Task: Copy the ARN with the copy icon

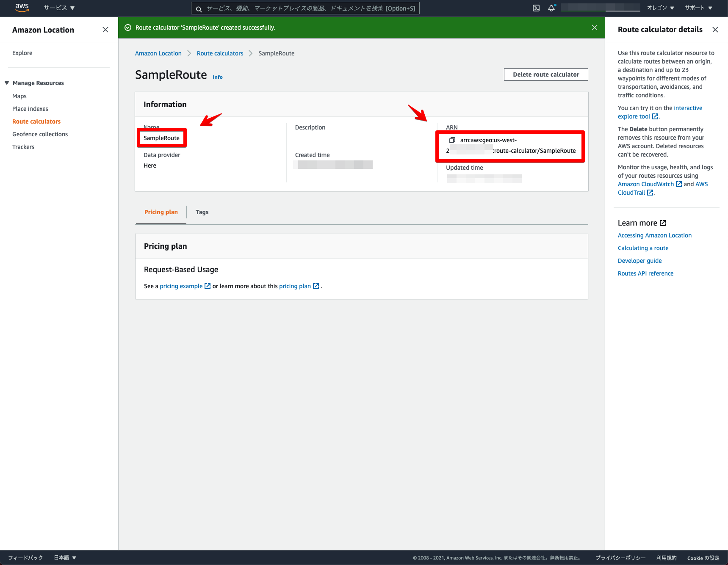Action: [452, 140]
